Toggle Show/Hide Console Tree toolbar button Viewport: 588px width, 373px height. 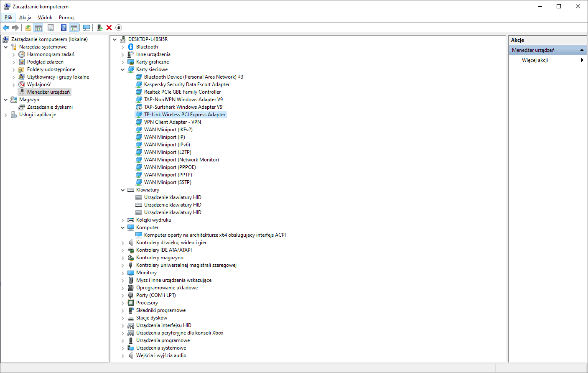(38, 28)
